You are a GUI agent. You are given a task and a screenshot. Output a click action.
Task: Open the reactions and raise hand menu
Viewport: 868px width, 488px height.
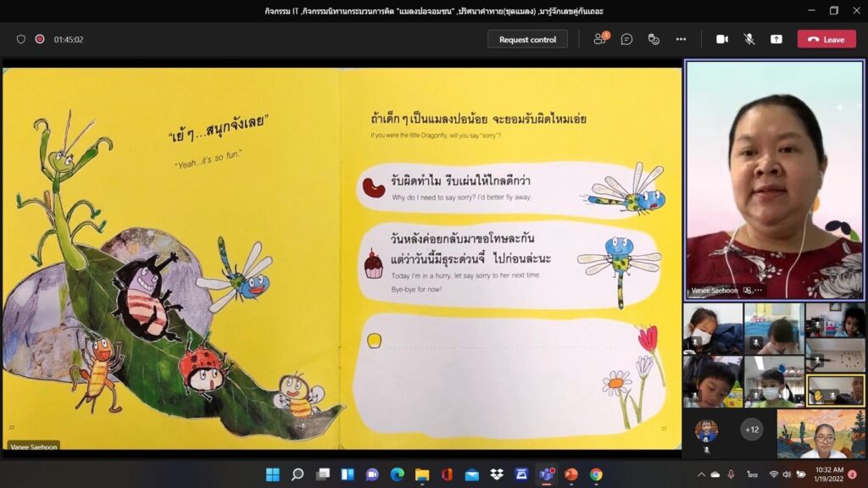tap(654, 39)
